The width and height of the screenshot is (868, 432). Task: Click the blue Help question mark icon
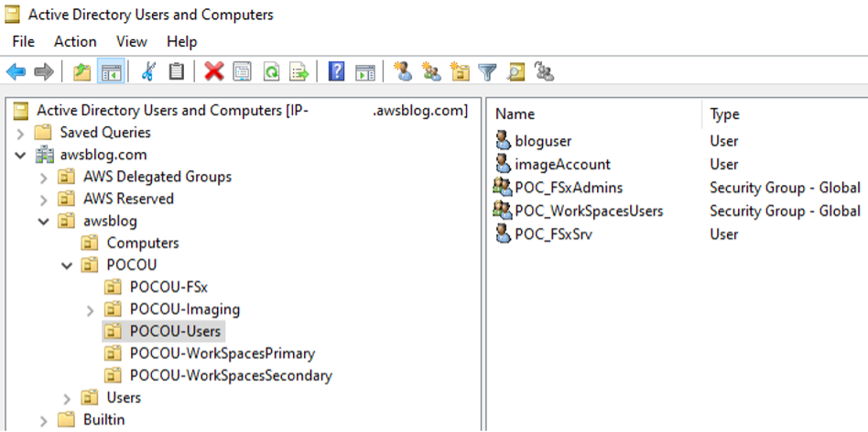[337, 72]
